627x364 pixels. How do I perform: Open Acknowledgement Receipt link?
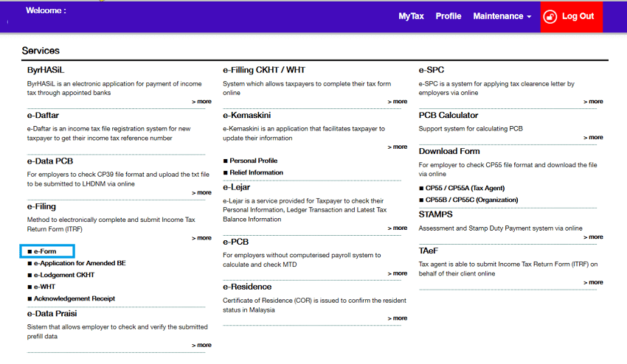[x=74, y=298]
